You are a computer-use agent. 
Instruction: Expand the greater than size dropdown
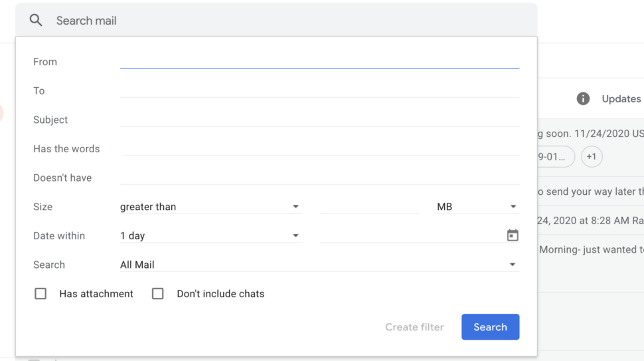tap(210, 206)
